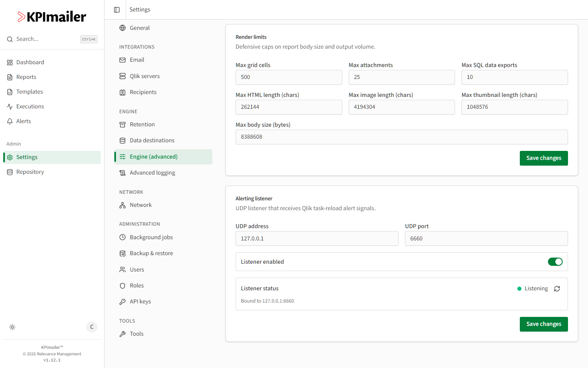Open the Advanced logging settings
The image size is (588, 368).
point(163,173)
